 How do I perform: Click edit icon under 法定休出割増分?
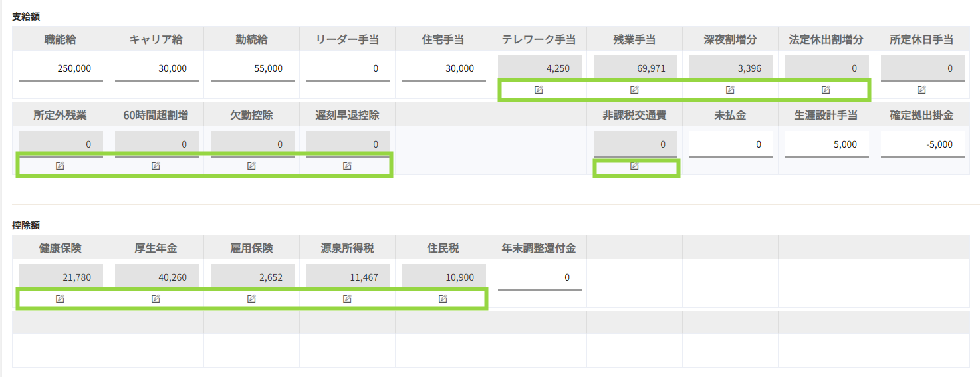pyautogui.click(x=826, y=90)
